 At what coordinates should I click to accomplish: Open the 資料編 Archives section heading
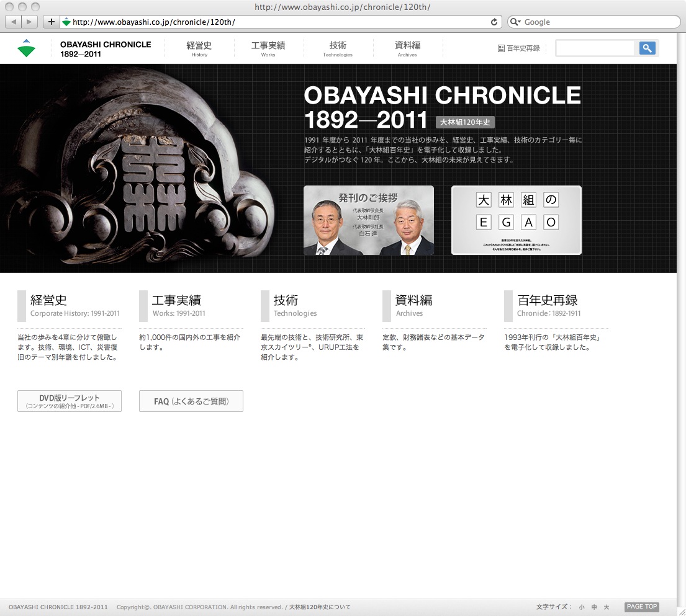click(434, 305)
